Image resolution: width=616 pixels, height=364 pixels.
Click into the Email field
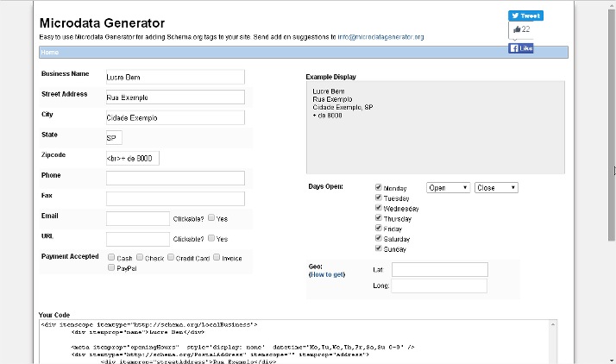click(x=138, y=219)
